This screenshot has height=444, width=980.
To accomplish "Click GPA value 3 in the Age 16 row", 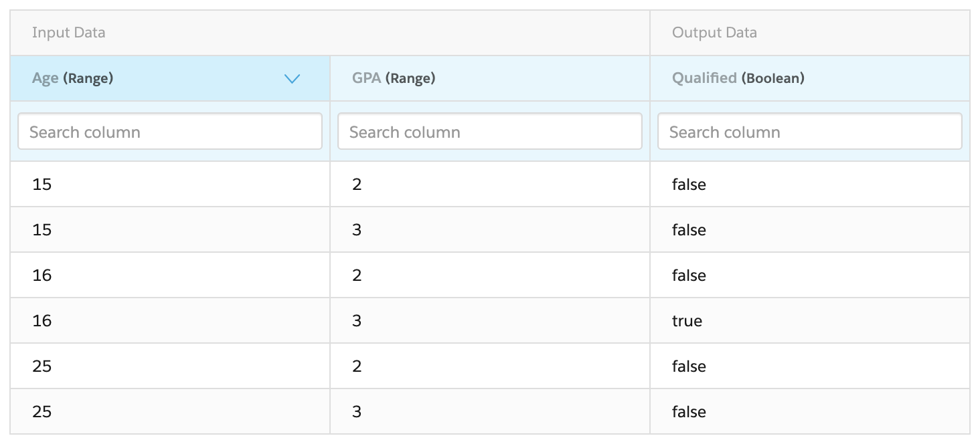I will pos(357,320).
